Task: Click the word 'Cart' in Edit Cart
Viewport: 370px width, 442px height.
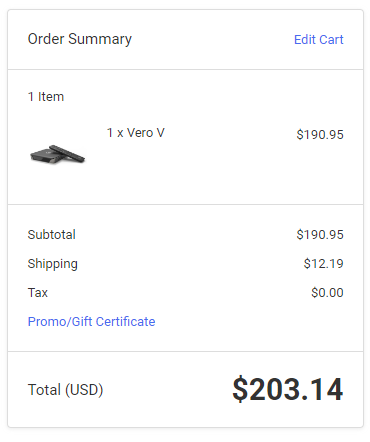Action: click(x=331, y=40)
